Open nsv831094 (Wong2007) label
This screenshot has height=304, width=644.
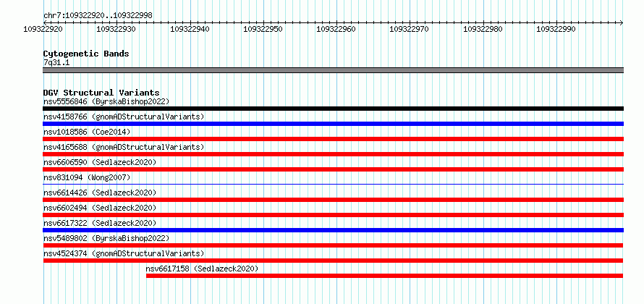[x=87, y=177]
